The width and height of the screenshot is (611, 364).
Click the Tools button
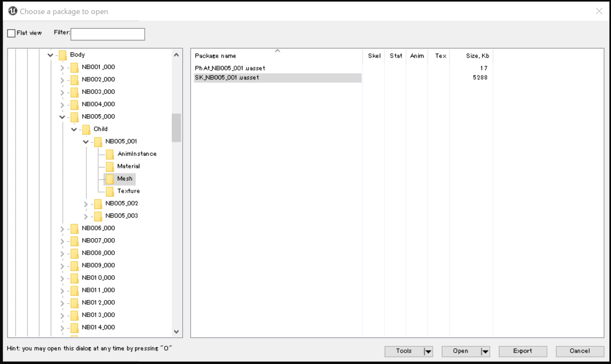point(404,351)
